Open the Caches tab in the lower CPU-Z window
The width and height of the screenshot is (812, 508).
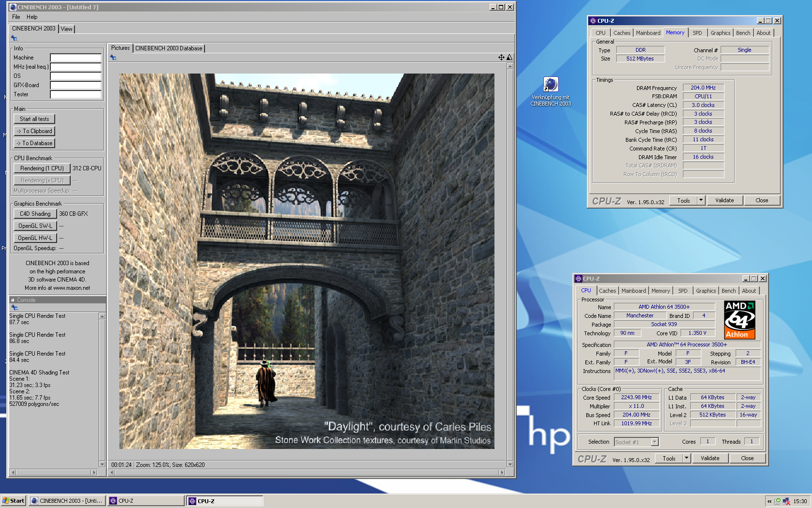(x=608, y=291)
